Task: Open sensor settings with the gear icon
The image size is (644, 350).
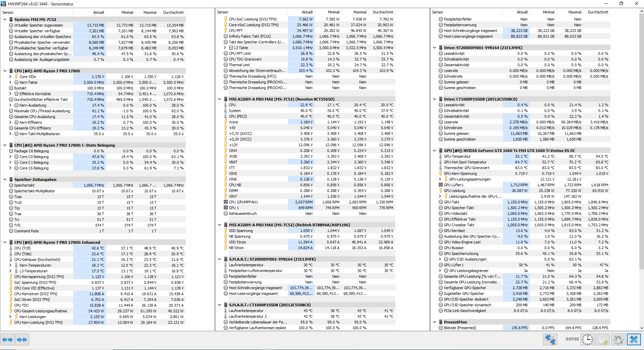Action: (x=618, y=340)
